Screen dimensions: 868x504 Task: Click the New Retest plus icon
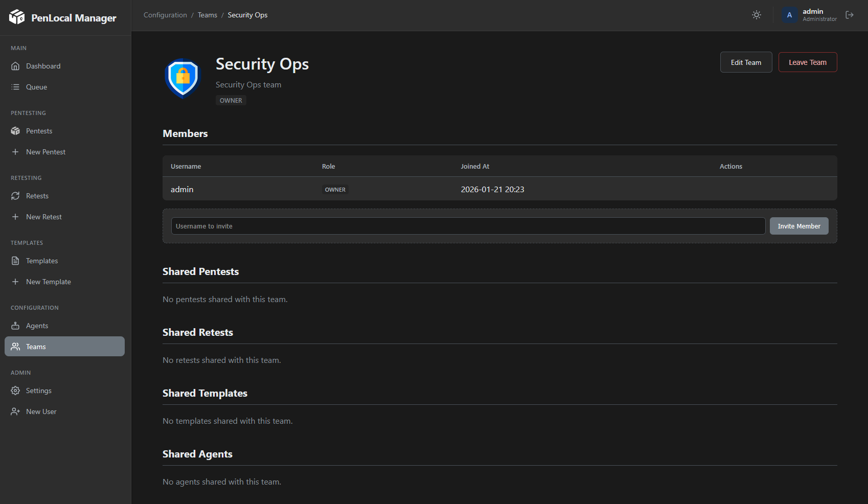(x=16, y=216)
